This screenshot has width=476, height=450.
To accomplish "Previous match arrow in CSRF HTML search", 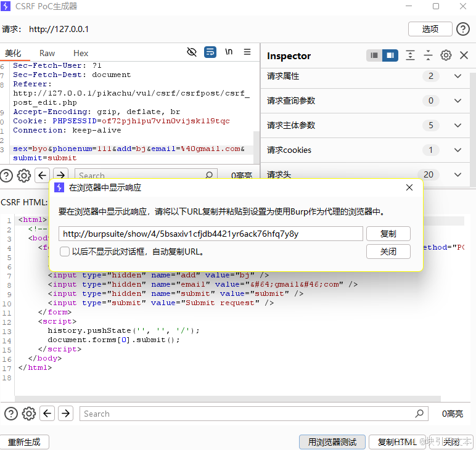I will click(47, 413).
